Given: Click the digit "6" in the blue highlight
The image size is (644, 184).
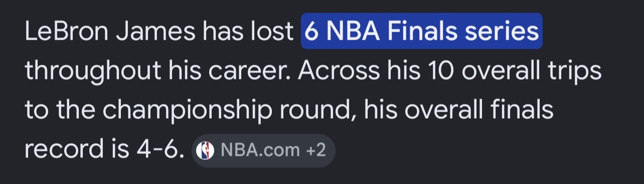Looking at the screenshot, I should 312,32.
